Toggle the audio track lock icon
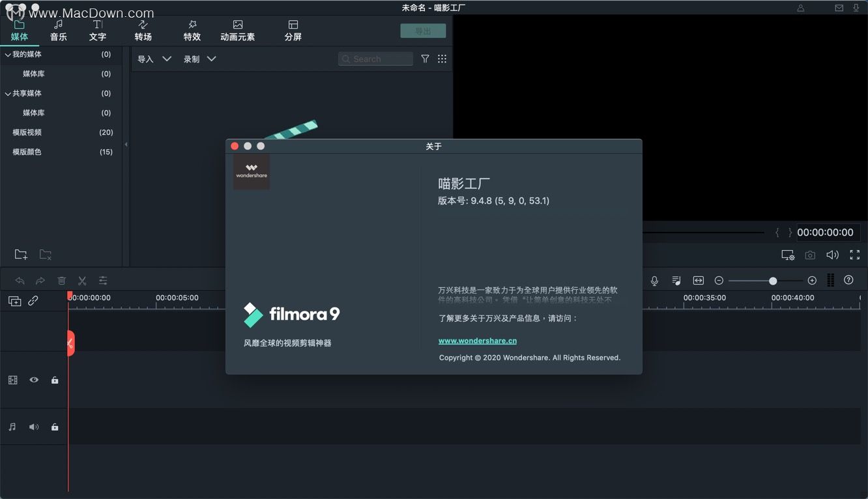 55,427
